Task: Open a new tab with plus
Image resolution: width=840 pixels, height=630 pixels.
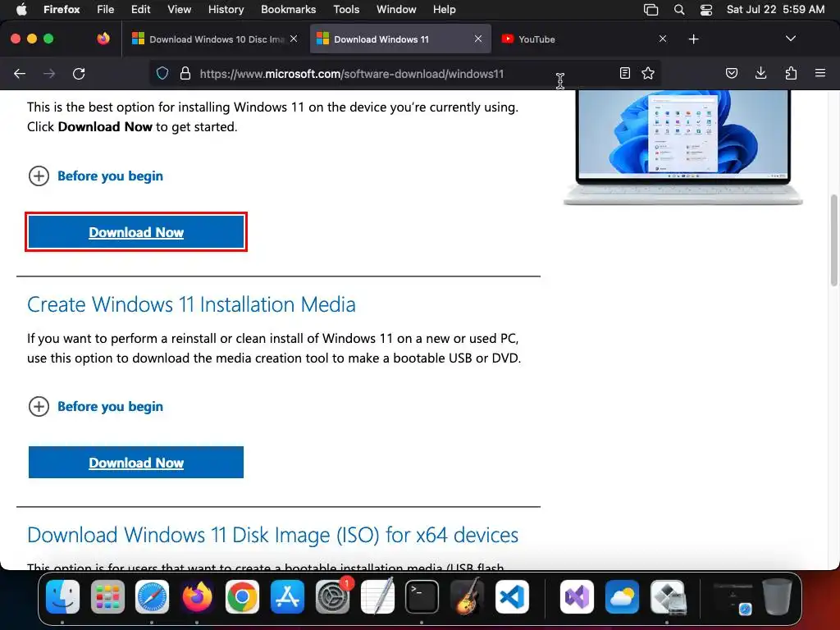Action: pos(694,39)
